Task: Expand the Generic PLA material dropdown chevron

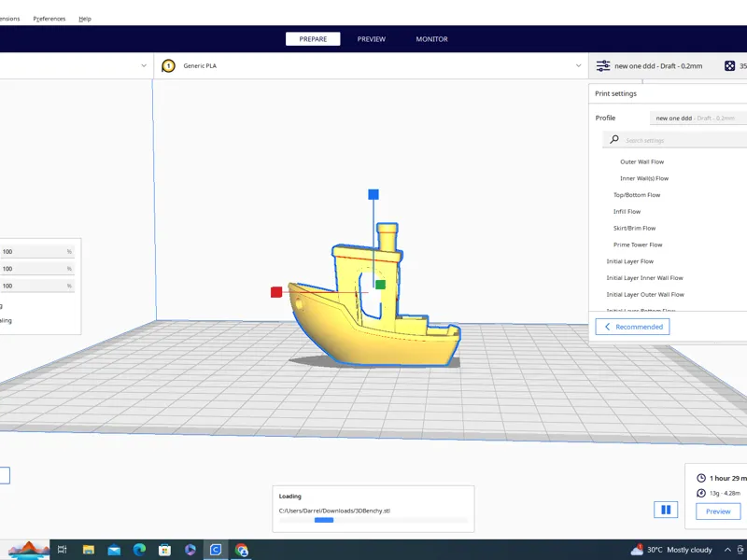Action: pos(578,65)
